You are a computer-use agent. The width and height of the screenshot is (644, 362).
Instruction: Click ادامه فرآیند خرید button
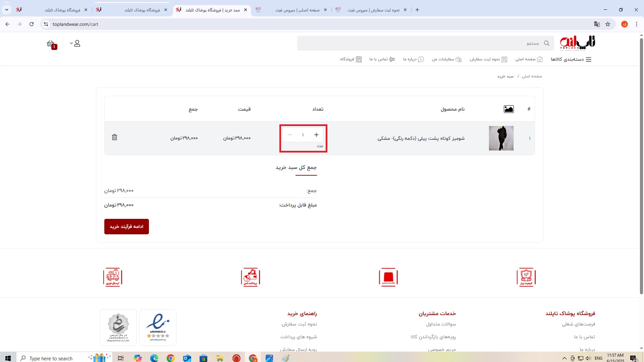126,227
